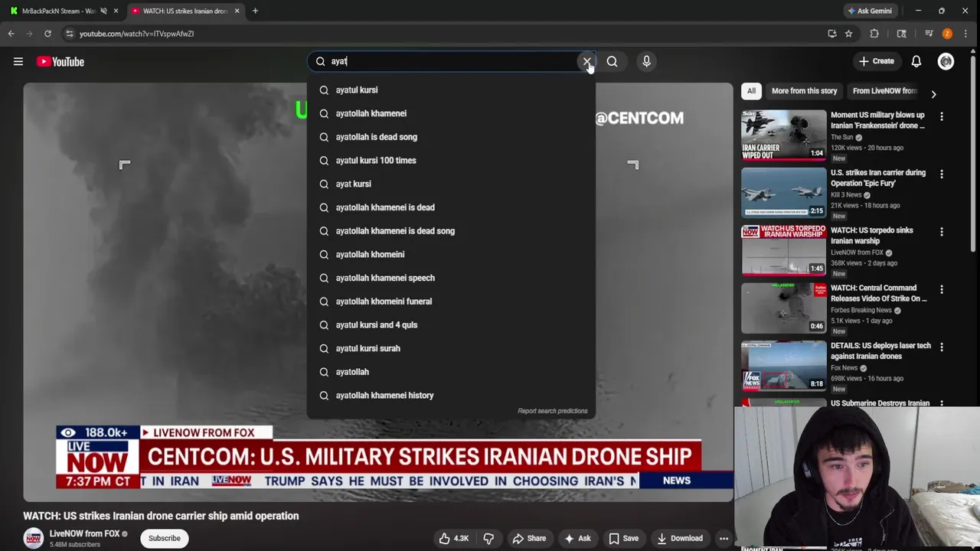Image resolution: width=980 pixels, height=551 pixels.
Task: Subscribe to LiveNOW from FOX
Action: coord(165,538)
